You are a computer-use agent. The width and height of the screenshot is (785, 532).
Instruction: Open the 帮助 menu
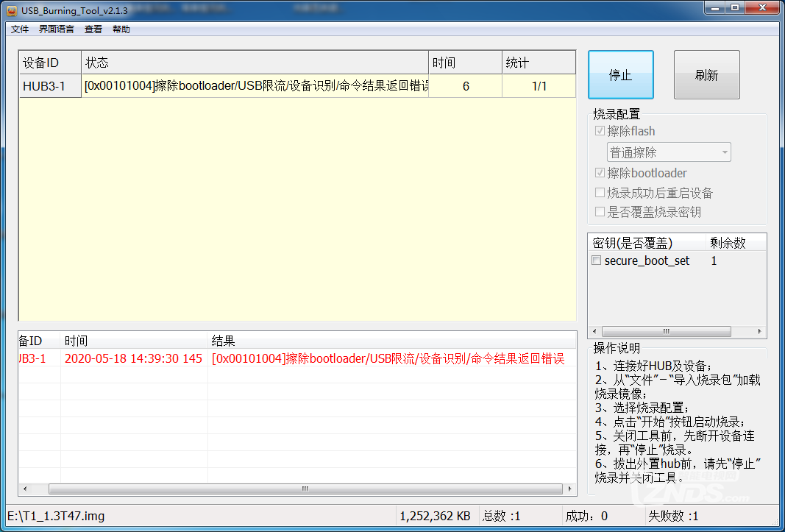click(121, 29)
